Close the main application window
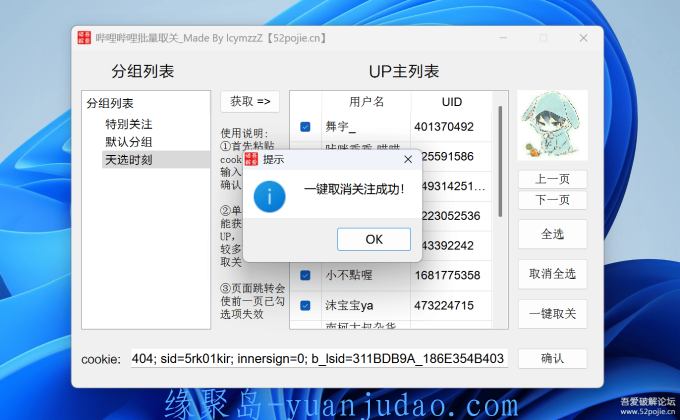Screen dimensions: 680x420 pos(583,38)
